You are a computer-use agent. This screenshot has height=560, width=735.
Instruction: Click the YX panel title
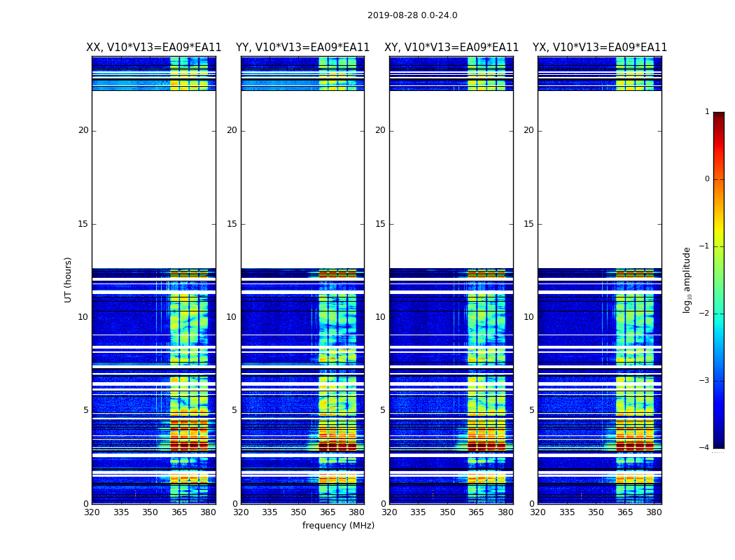[x=600, y=48]
